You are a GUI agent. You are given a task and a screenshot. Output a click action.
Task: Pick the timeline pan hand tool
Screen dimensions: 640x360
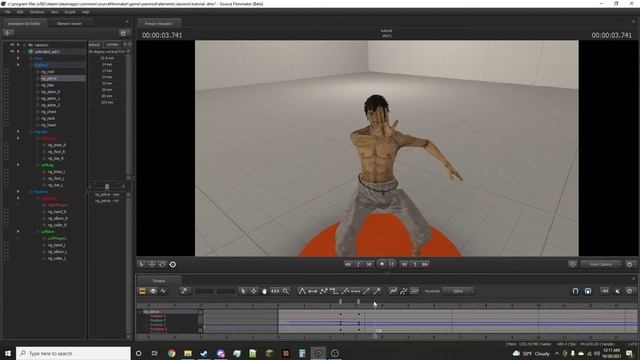[264, 291]
